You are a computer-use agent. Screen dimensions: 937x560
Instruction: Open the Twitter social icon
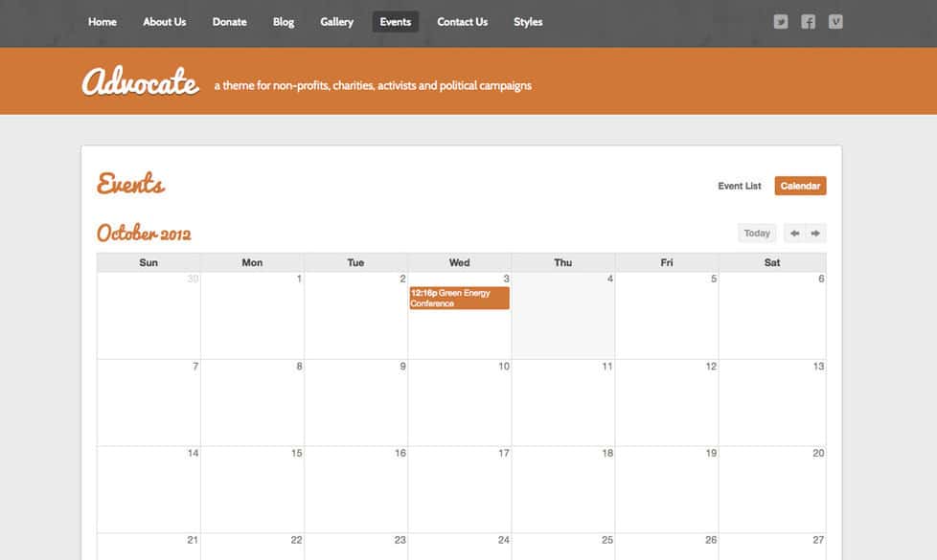click(781, 22)
